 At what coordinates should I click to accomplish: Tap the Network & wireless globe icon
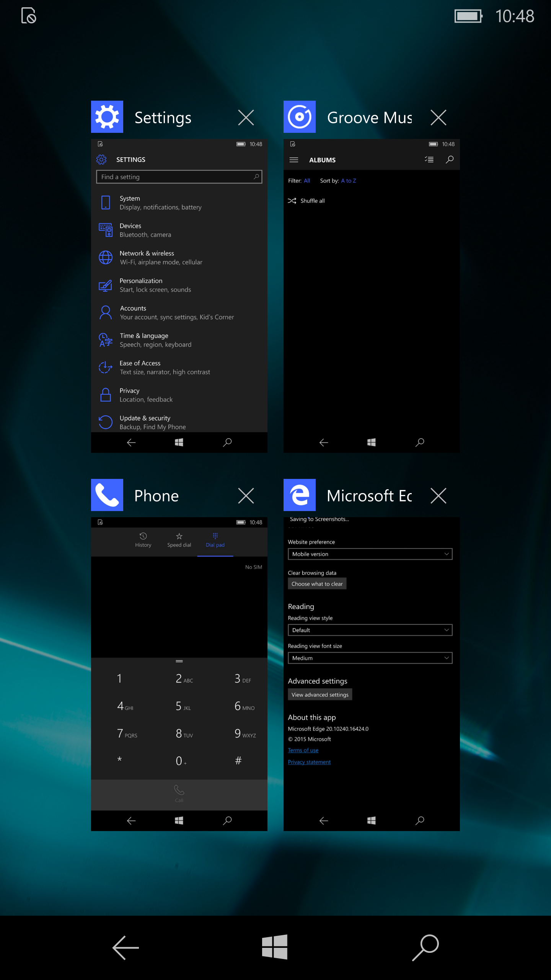pos(106,258)
